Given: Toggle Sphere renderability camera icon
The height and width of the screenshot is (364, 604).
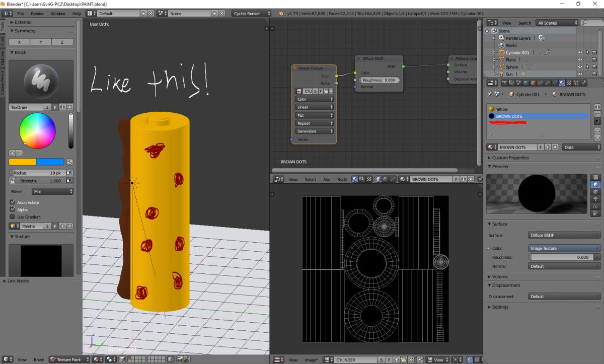Looking at the screenshot, I should [594, 66].
